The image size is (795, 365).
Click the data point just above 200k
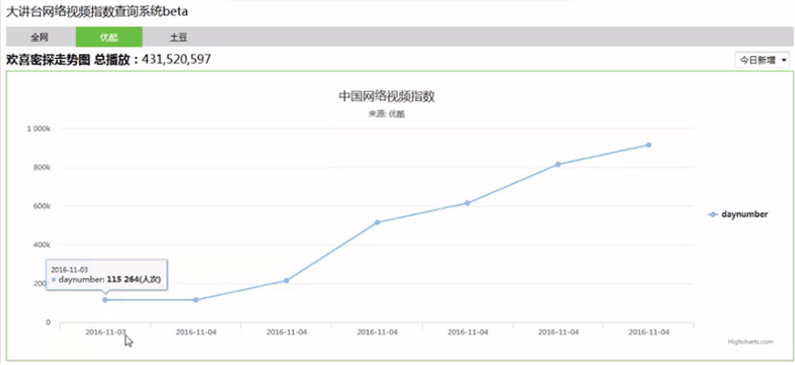tap(286, 280)
